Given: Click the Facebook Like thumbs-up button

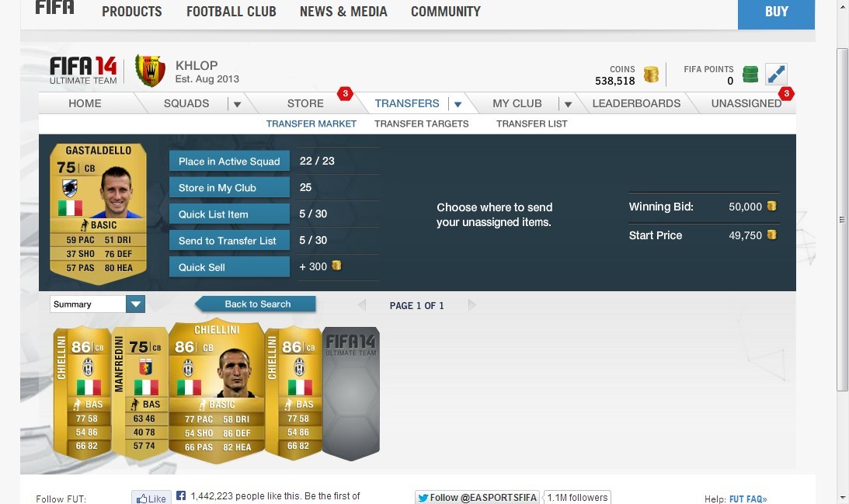Looking at the screenshot, I should pos(151,498).
